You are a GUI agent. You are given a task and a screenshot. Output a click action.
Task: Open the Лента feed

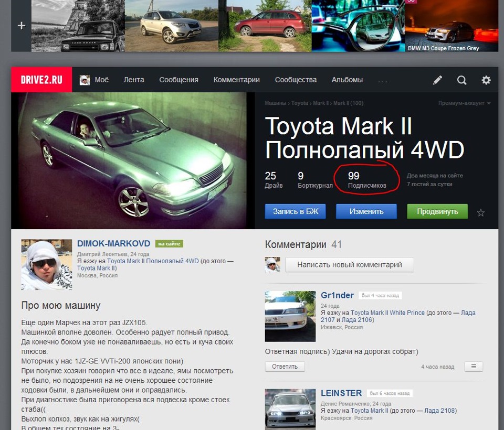(134, 80)
